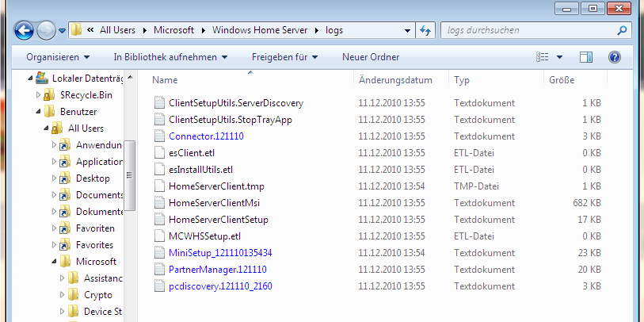Expand the Desktop tree node
The image size is (644, 322).
pyautogui.click(x=54, y=178)
